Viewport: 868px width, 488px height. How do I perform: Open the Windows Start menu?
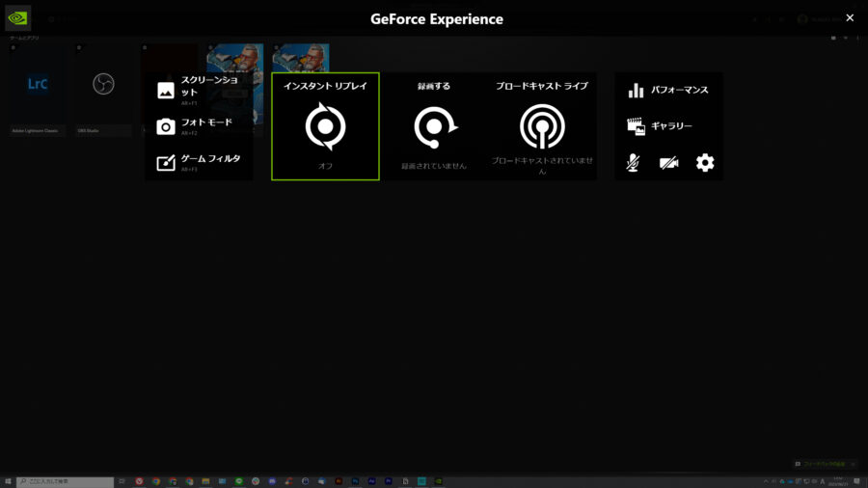(x=8, y=482)
